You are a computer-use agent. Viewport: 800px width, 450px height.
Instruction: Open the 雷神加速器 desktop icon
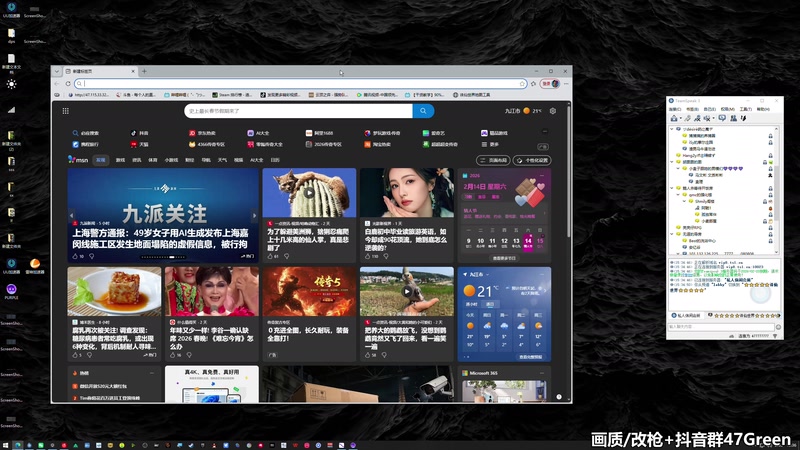click(35, 265)
